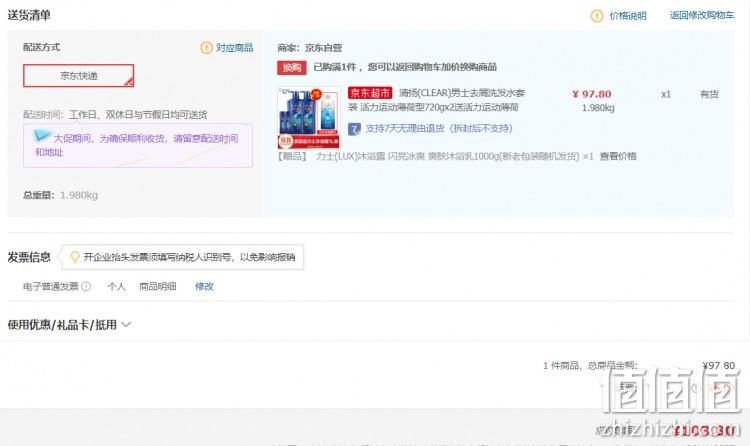The width and height of the screenshot is (750, 446).
Task: Click the 【赠品】力士(LUX)沐浴露 gift line
Action: [x=435, y=156]
